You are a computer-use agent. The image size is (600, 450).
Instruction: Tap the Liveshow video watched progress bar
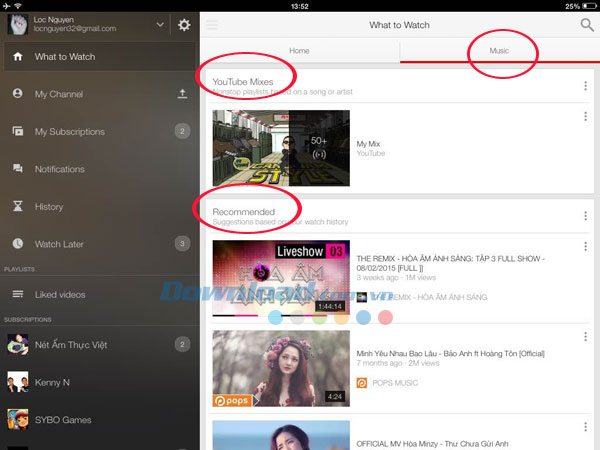click(281, 315)
